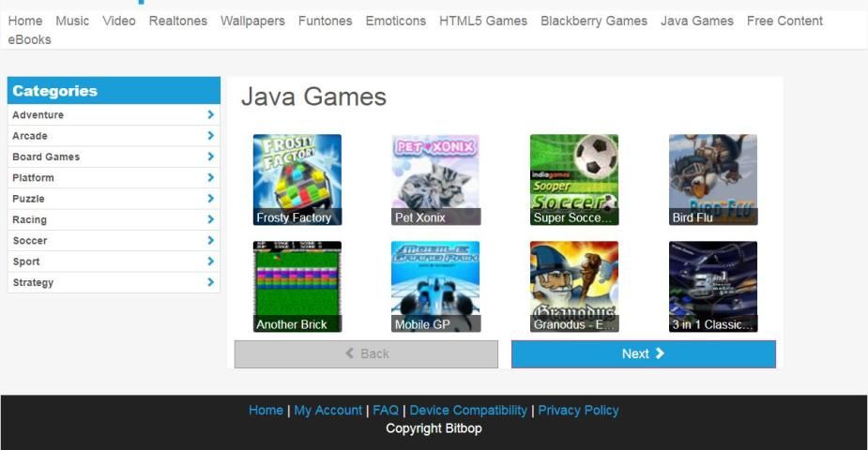Open the My Account footer link
Viewport: 868px width, 450px height.
[x=327, y=411]
